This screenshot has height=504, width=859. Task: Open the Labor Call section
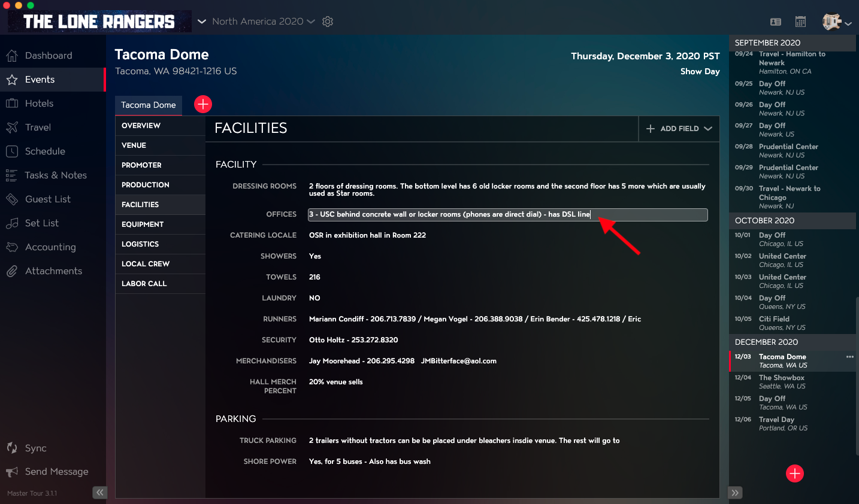[x=160, y=284]
